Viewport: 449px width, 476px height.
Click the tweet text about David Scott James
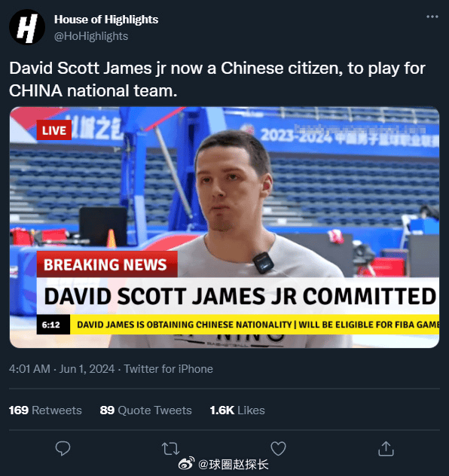pos(217,79)
